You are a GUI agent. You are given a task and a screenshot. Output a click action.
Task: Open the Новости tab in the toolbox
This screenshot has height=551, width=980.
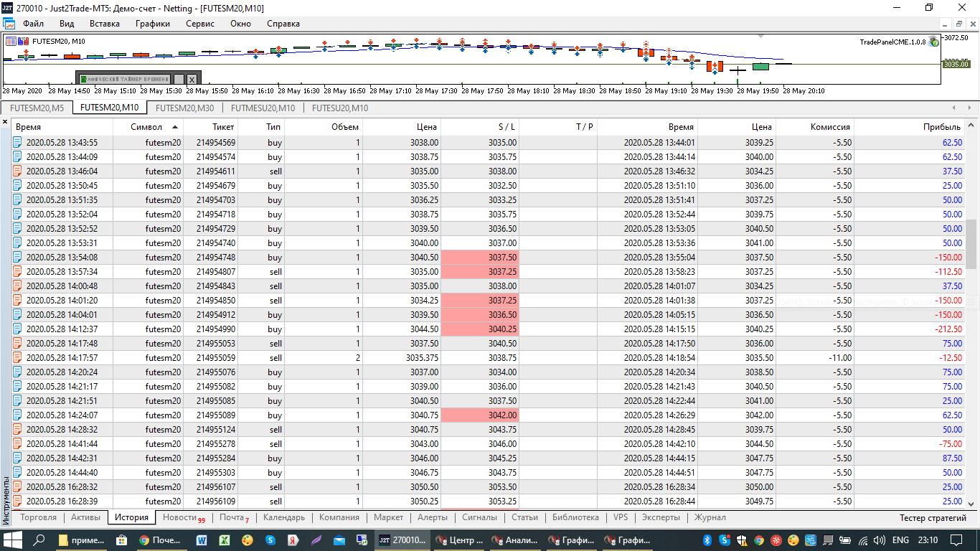point(183,517)
